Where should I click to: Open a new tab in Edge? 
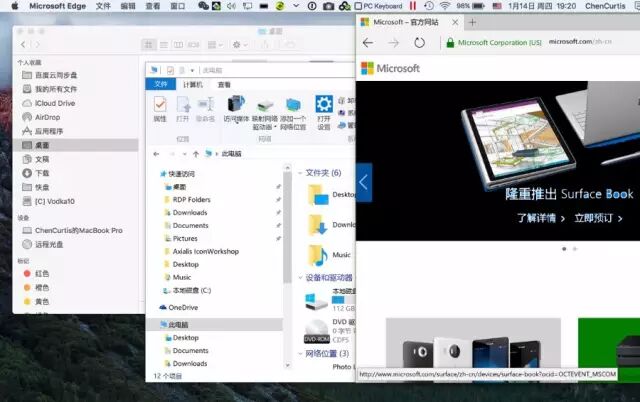tap(472, 22)
